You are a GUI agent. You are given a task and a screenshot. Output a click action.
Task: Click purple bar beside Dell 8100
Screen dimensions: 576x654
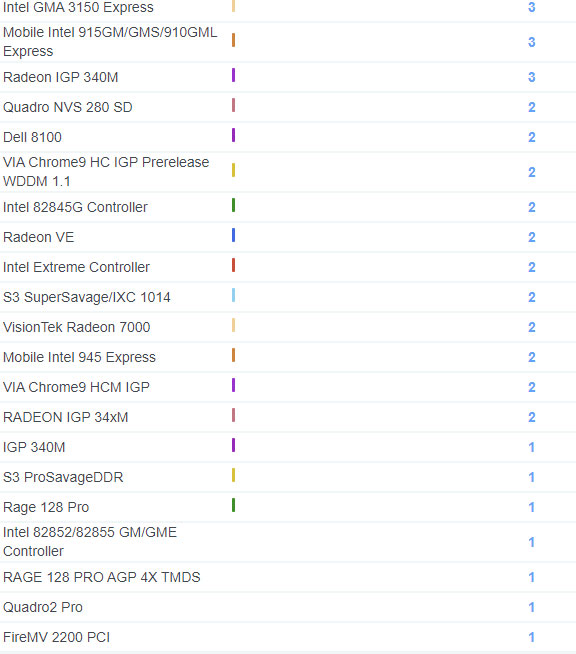pyautogui.click(x=234, y=135)
